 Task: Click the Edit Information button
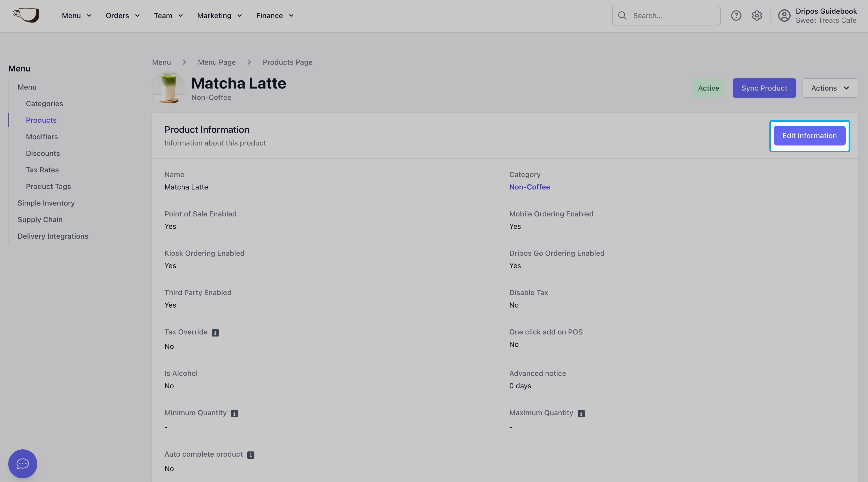[x=809, y=136]
